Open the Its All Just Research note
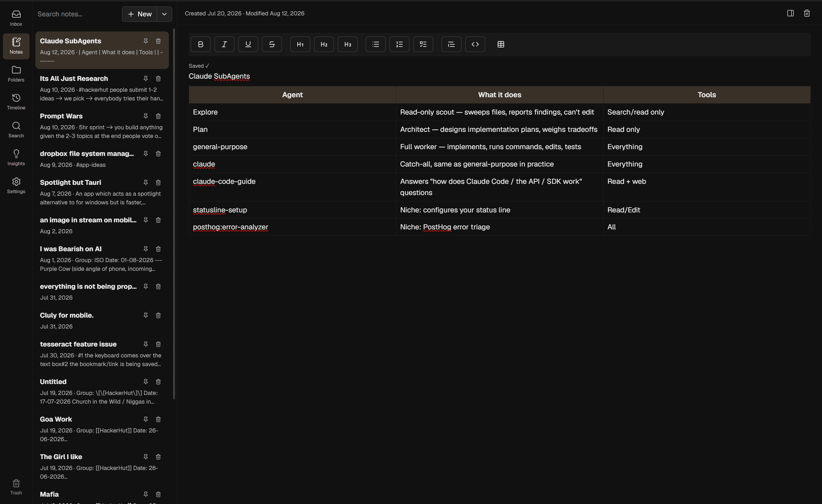822x504 pixels. click(102, 88)
